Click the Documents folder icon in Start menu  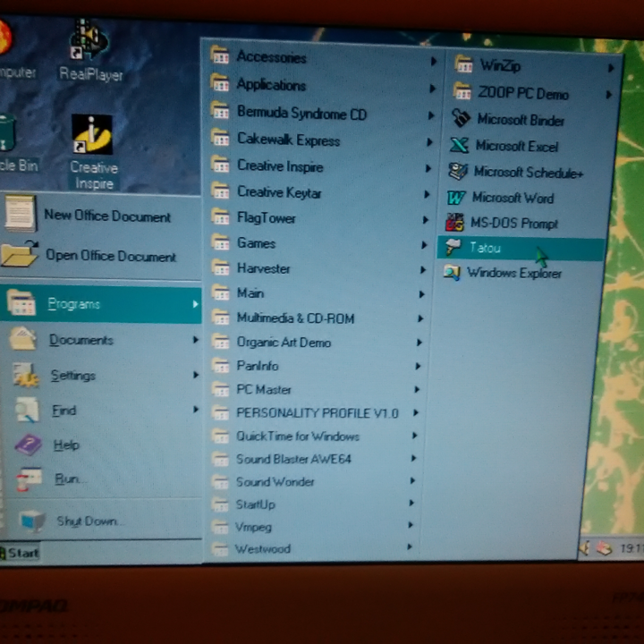tap(23, 338)
